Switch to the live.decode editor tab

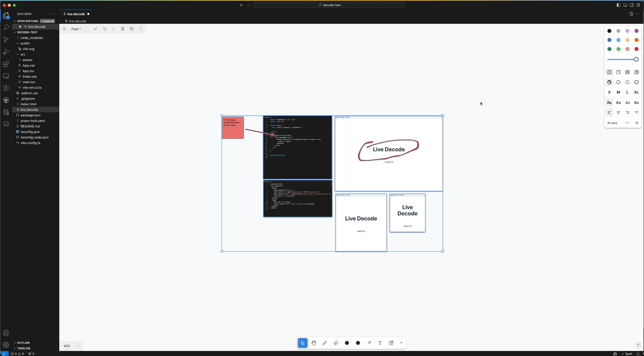(75, 14)
